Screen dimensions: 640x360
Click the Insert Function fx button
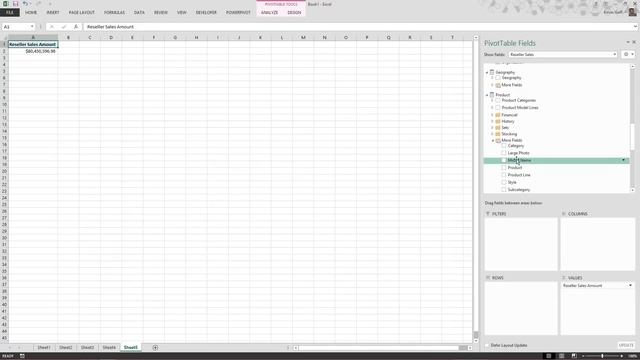pyautogui.click(x=76, y=27)
